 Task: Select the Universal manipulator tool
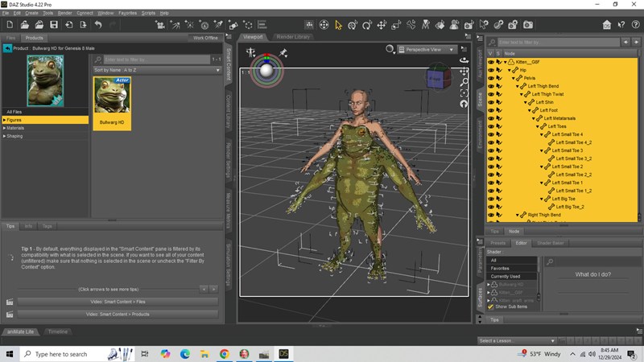coord(353,25)
